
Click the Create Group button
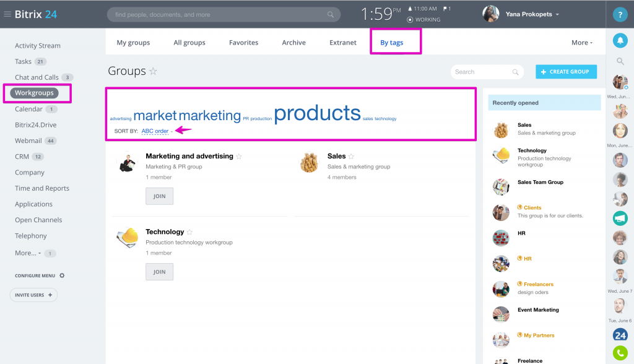pos(566,72)
